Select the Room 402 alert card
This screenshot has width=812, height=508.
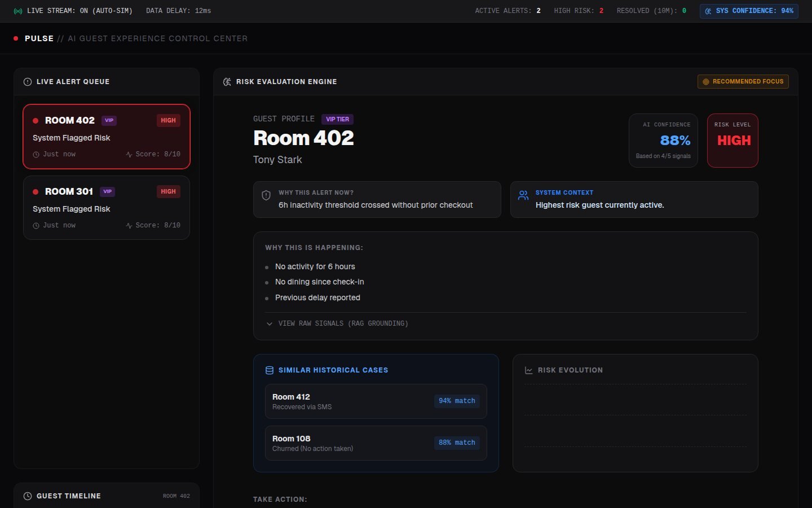(x=107, y=137)
